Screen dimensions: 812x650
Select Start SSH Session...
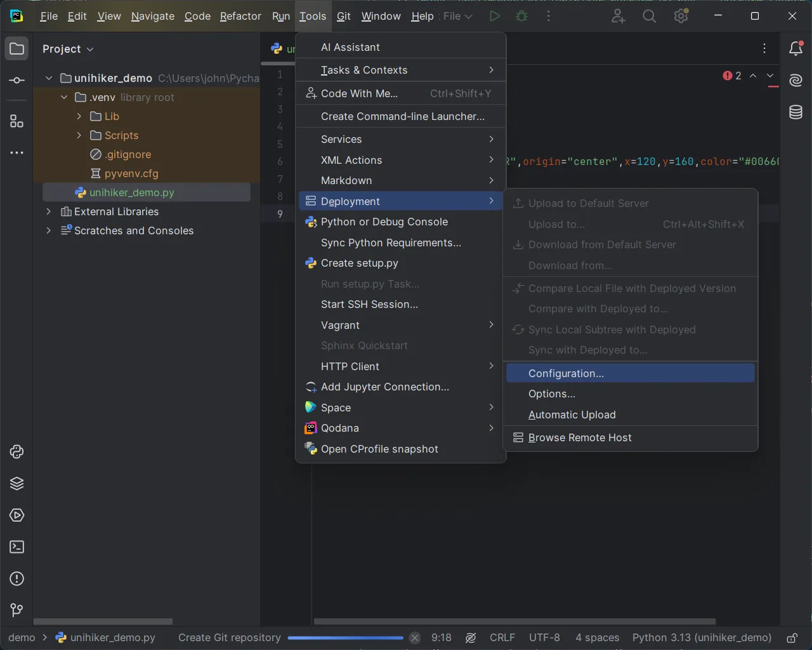(401, 304)
